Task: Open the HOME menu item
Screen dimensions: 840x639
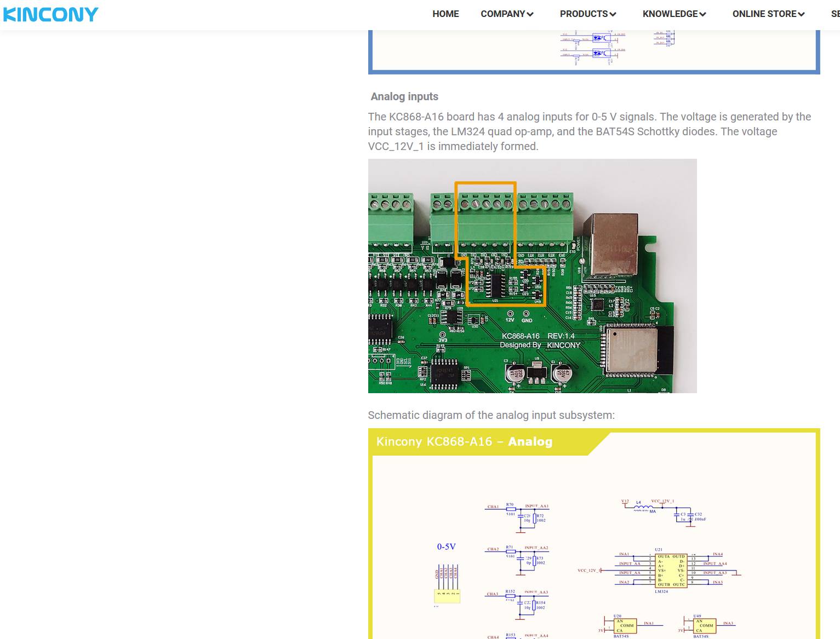Action: pos(445,14)
